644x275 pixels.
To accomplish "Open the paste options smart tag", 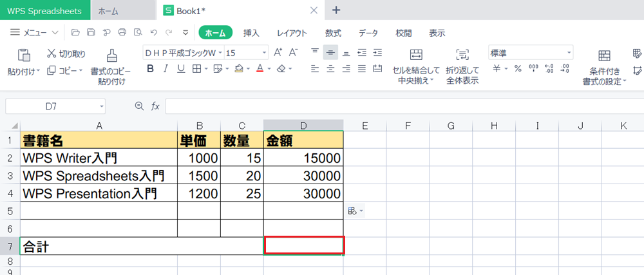I will point(355,211).
